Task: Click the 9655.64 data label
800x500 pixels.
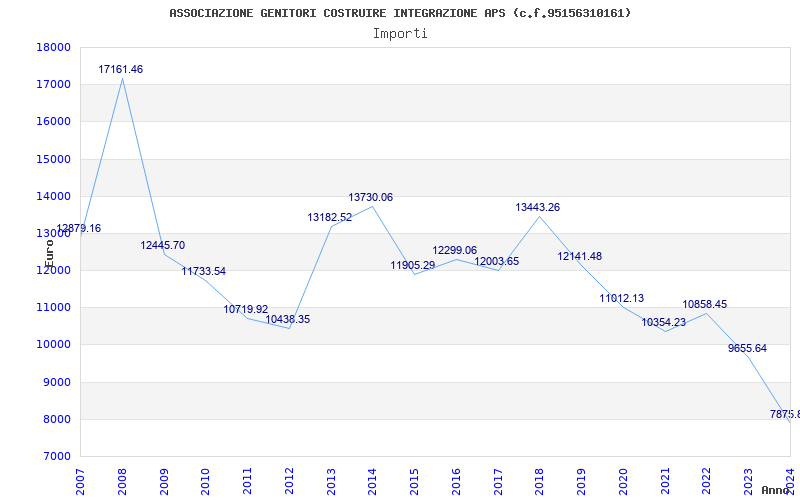Action: pos(747,348)
